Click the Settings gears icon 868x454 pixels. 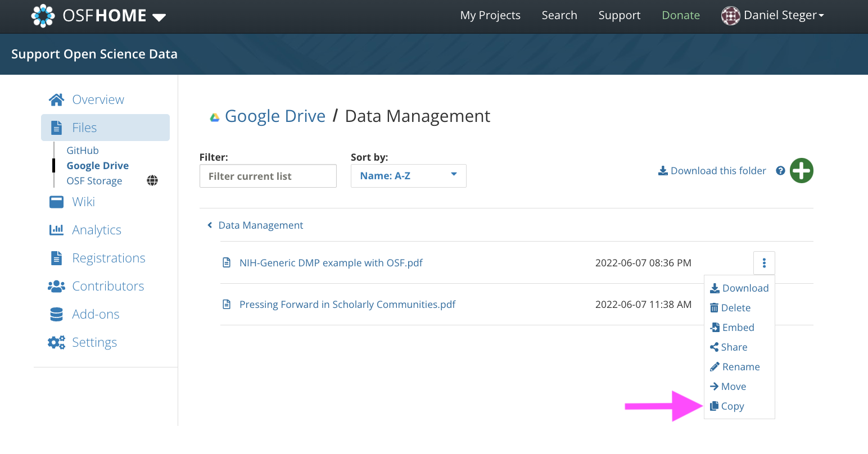56,342
